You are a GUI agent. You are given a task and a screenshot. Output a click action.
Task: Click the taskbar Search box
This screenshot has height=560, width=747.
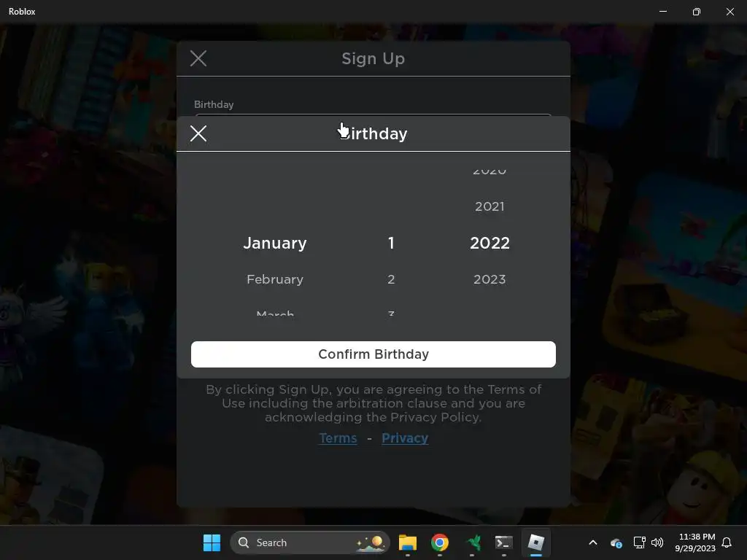pos(309,542)
